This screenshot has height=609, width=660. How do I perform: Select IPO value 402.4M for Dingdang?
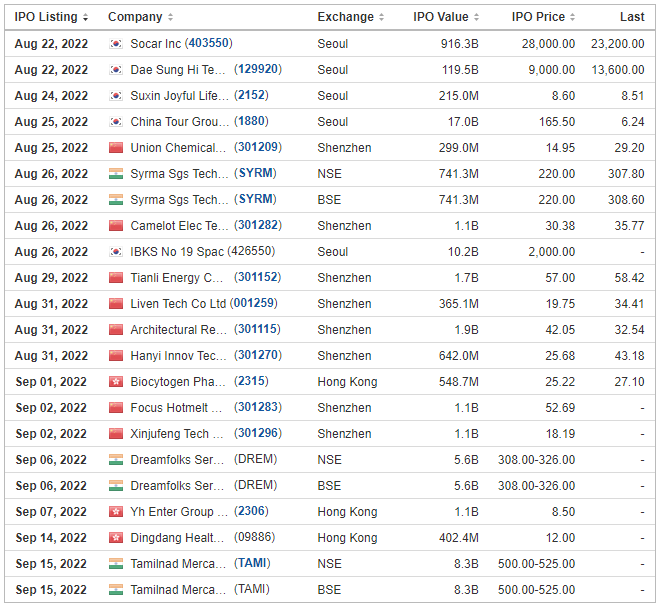pyautogui.click(x=459, y=537)
